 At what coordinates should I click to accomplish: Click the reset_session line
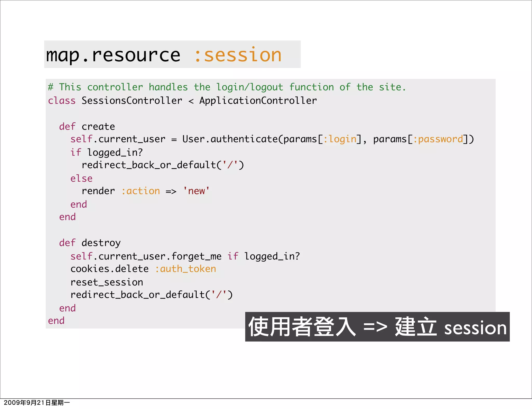[107, 282]
